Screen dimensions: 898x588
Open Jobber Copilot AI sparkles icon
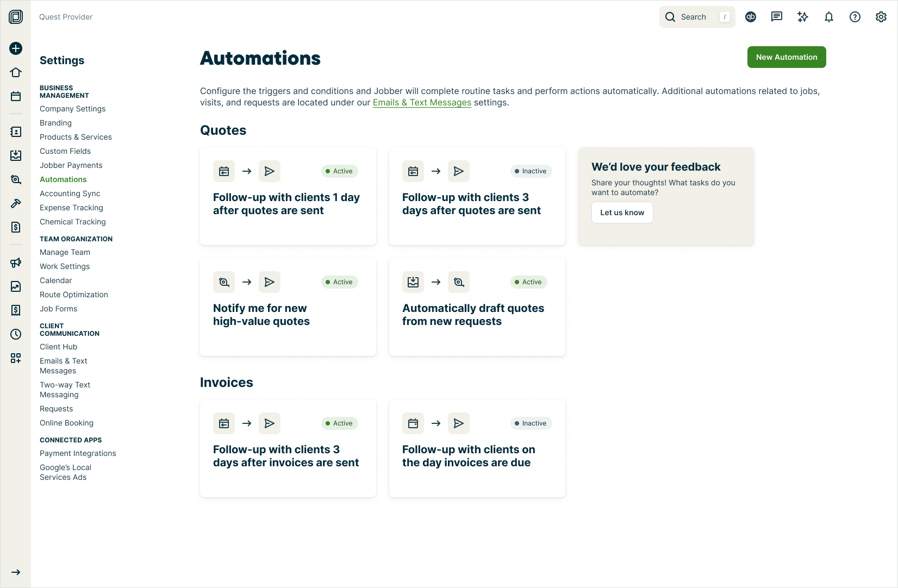click(x=802, y=17)
